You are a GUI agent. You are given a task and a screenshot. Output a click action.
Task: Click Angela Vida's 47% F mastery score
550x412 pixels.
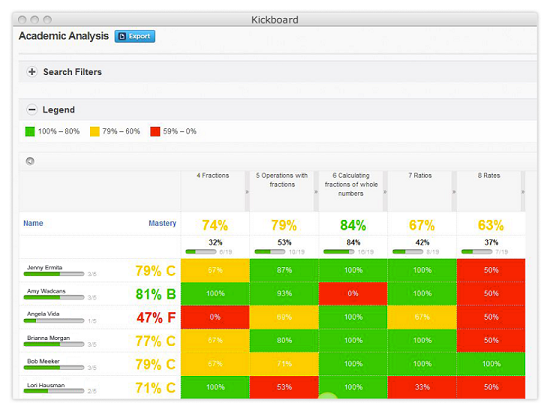pyautogui.click(x=156, y=318)
